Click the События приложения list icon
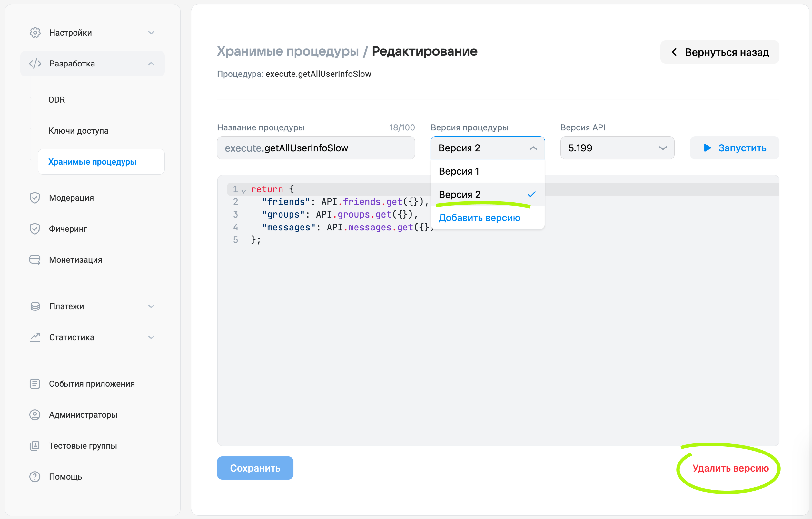 pyautogui.click(x=35, y=384)
